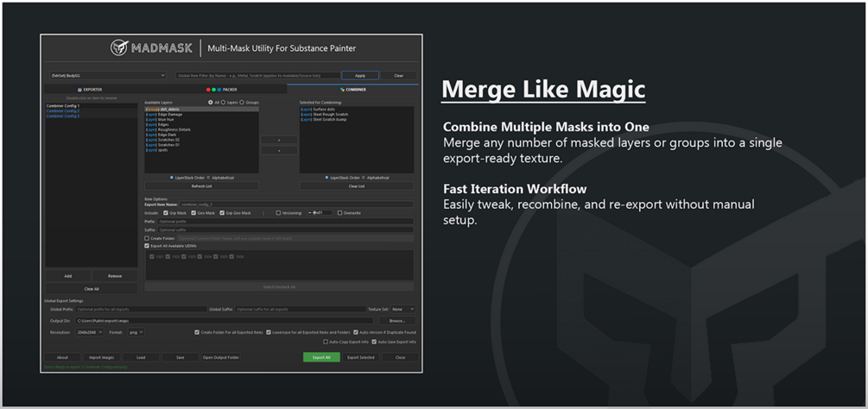868x409 pixels.
Task: Select Combiner Config 2 in the list
Action: coord(92,110)
